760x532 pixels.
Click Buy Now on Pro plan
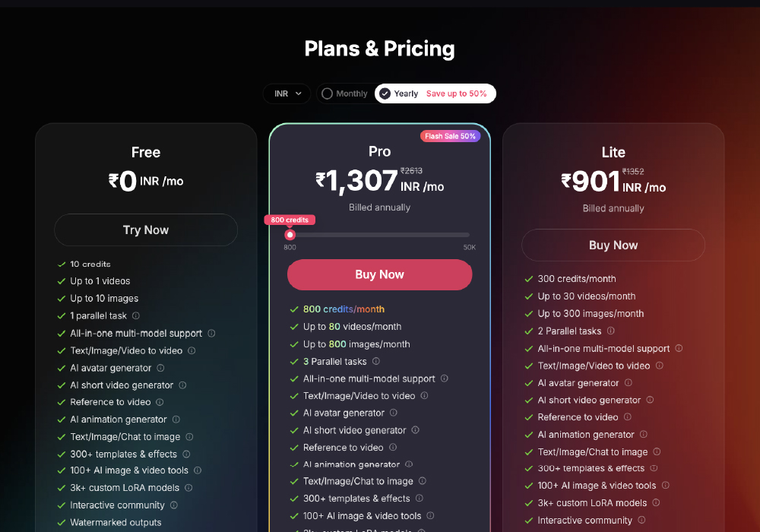click(x=379, y=274)
